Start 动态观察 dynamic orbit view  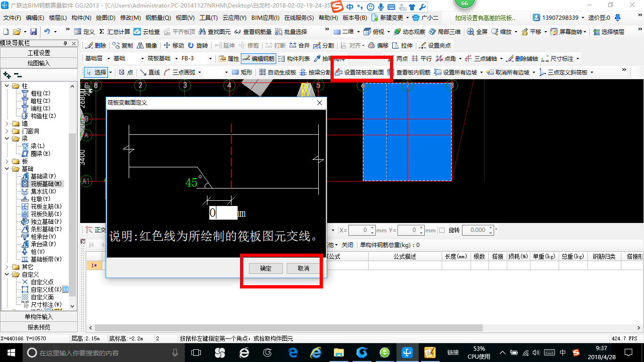(x=409, y=32)
